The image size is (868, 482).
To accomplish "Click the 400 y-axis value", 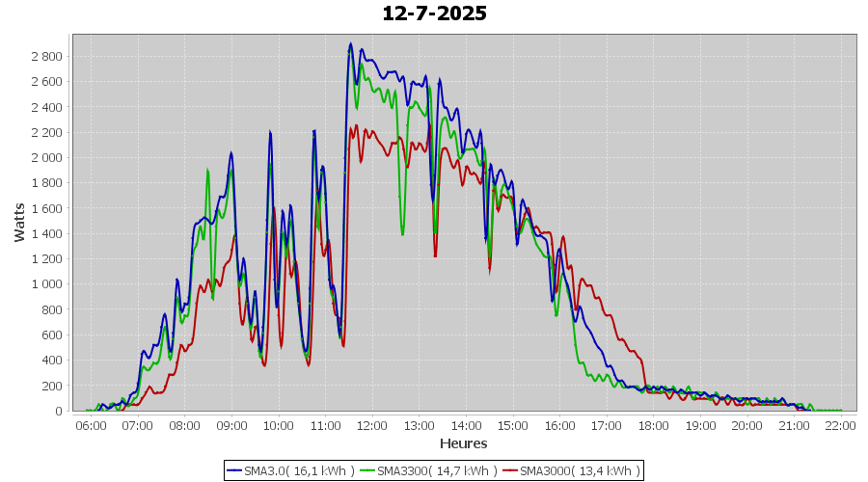I will click(51, 361).
